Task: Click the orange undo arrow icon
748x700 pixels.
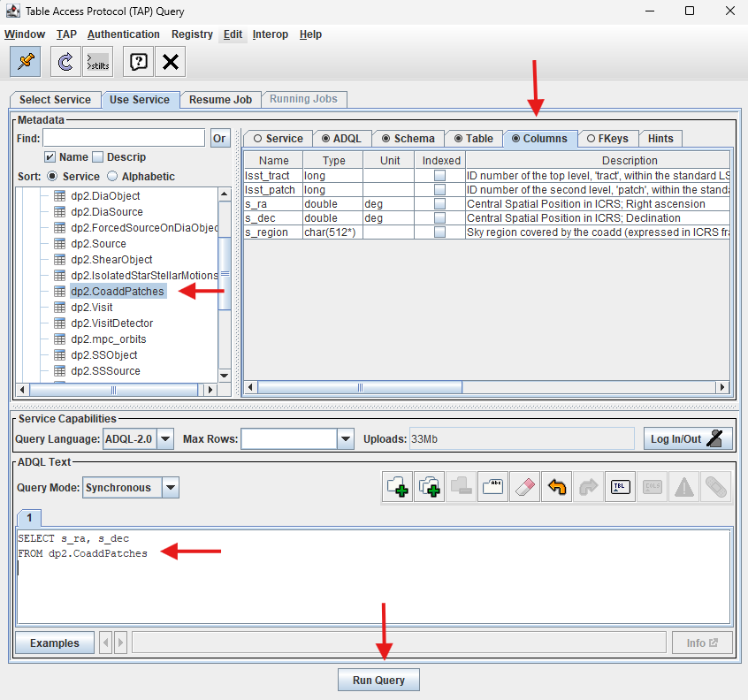Action: tap(557, 487)
